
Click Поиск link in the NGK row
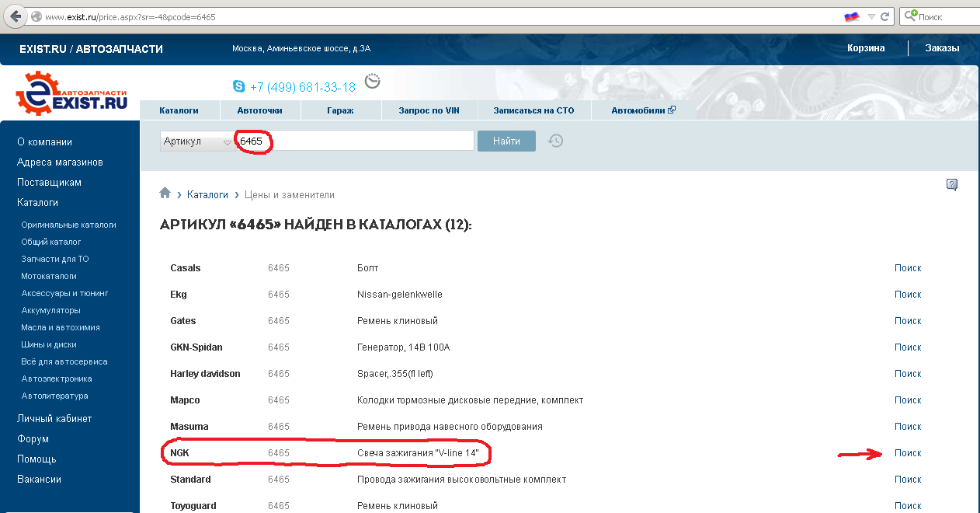907,453
